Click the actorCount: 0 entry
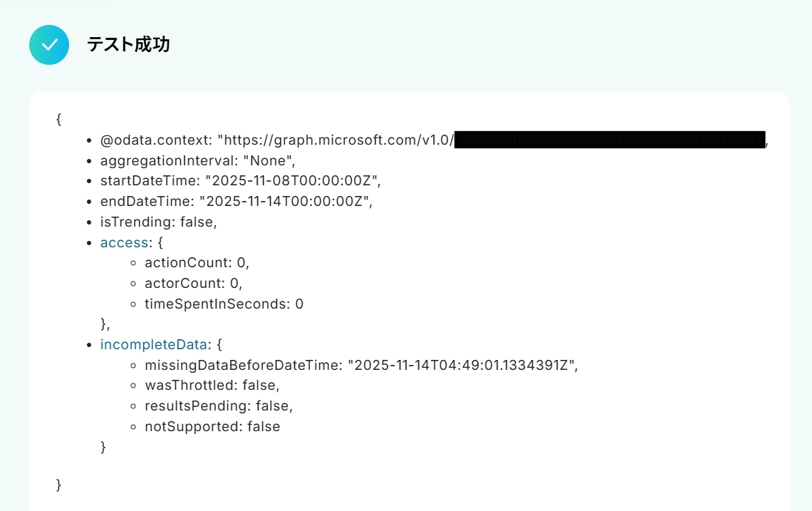The width and height of the screenshot is (812, 511). [x=193, y=284]
